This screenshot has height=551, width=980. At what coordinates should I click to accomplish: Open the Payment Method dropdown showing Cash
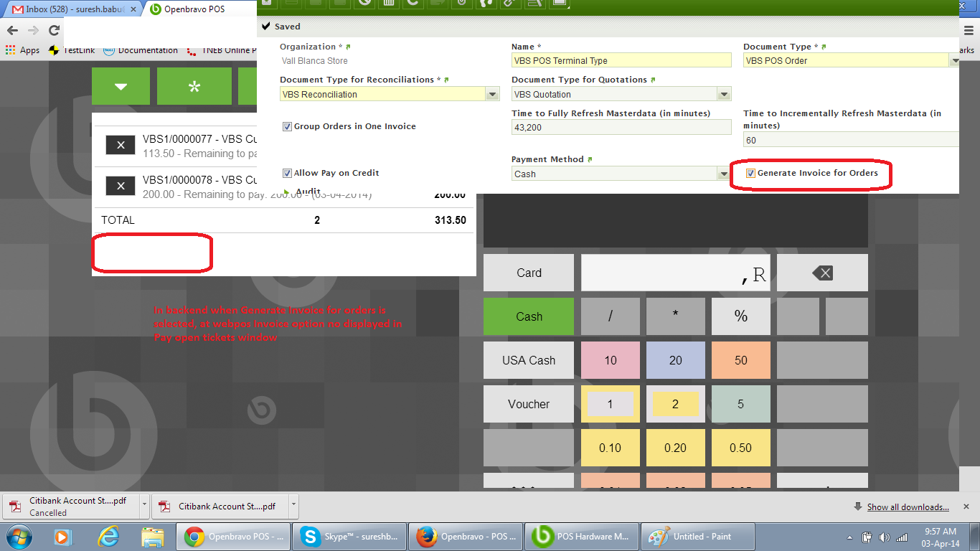pos(724,174)
